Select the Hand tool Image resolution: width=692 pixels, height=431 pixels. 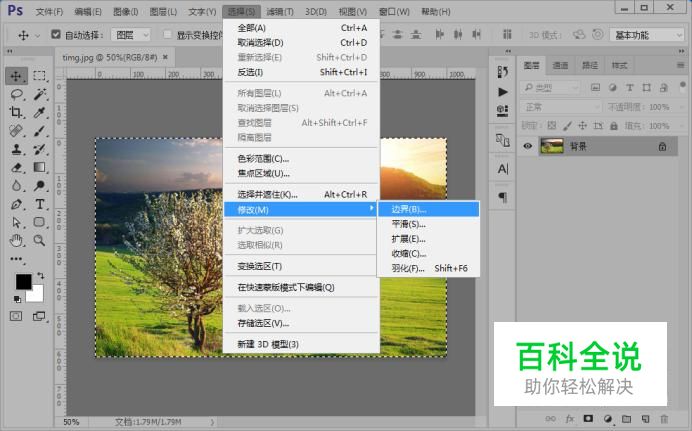coord(16,241)
